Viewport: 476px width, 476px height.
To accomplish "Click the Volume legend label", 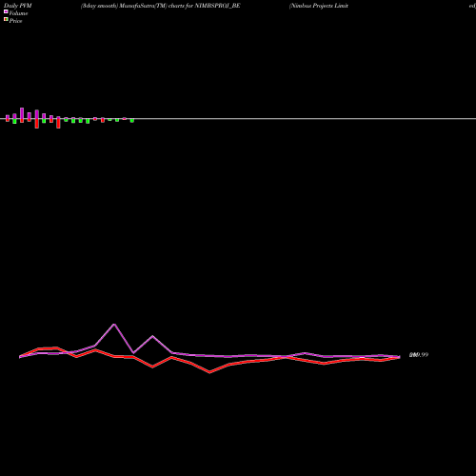I will [18, 13].
